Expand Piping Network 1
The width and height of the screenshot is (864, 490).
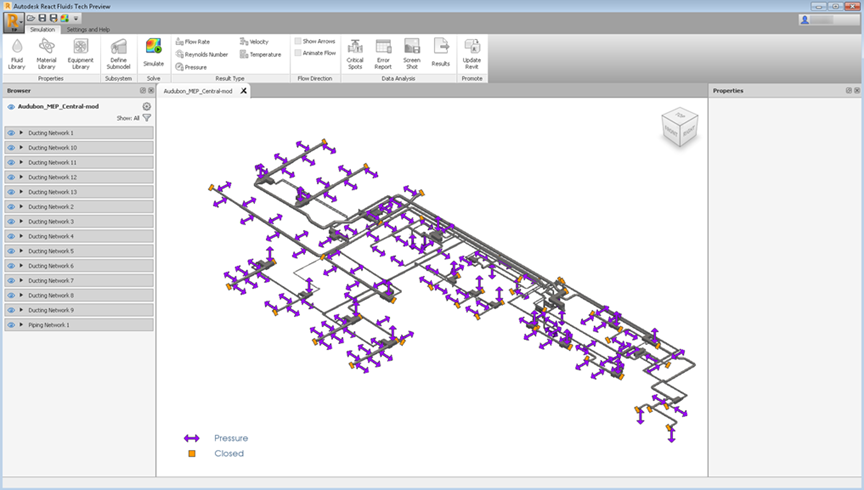tap(21, 325)
